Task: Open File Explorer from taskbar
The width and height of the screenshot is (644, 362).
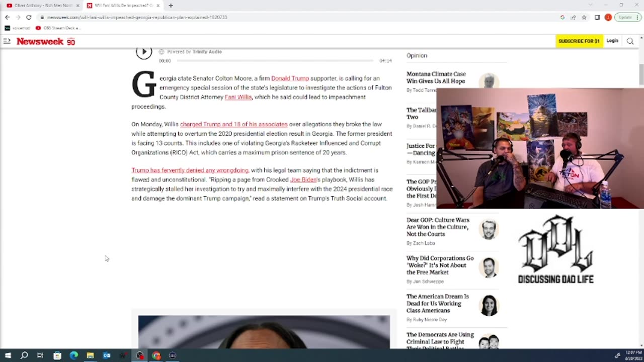Action: (90, 355)
